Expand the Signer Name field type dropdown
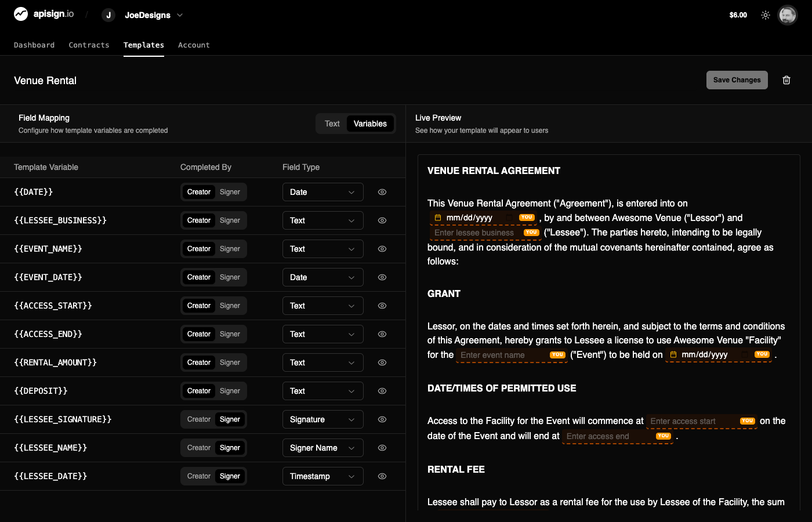This screenshot has width=812, height=522. (322, 448)
